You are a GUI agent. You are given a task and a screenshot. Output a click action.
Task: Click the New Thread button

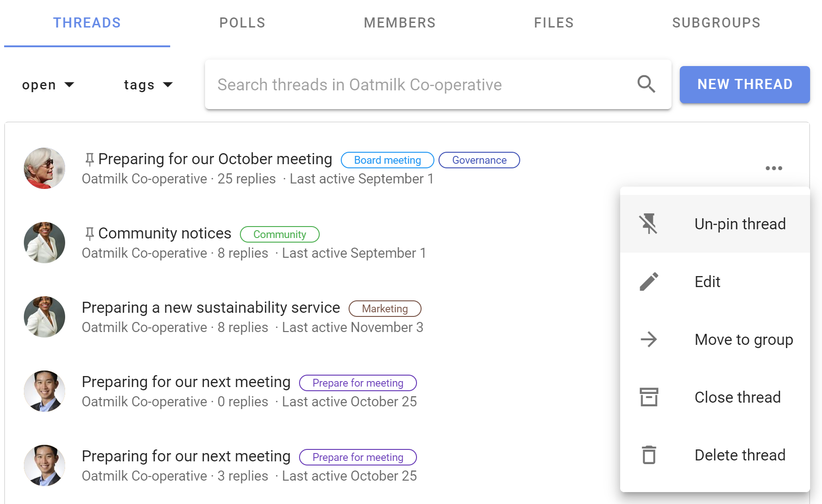744,84
